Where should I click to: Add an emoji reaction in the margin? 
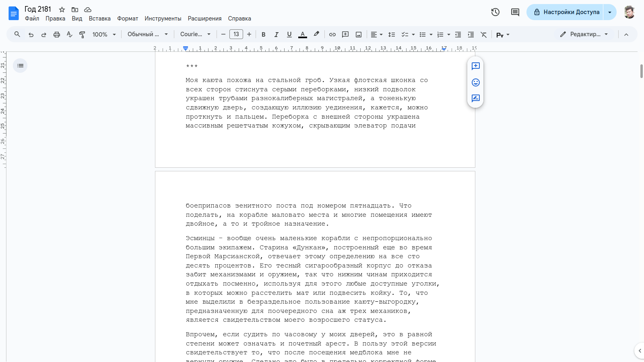click(476, 82)
